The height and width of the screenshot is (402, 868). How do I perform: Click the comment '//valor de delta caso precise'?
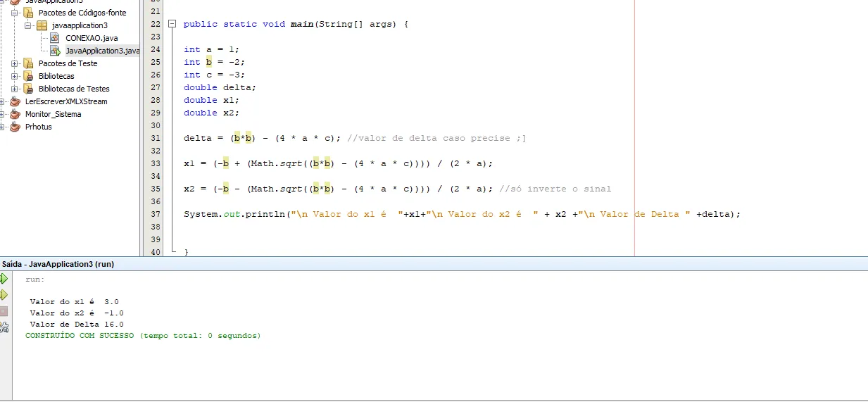click(x=429, y=138)
